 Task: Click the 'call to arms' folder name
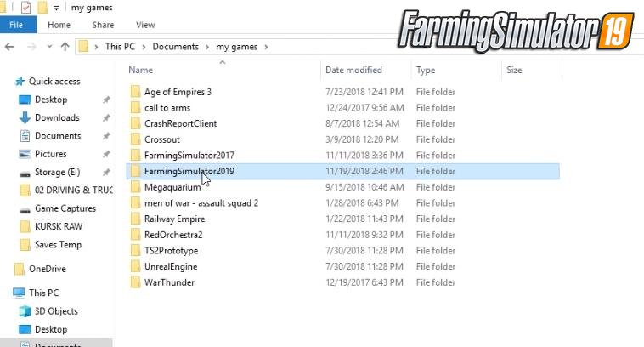point(167,108)
